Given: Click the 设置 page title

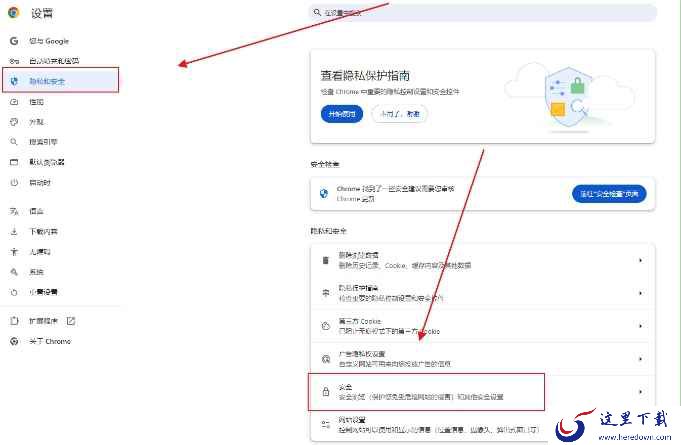Looking at the screenshot, I should (x=42, y=13).
